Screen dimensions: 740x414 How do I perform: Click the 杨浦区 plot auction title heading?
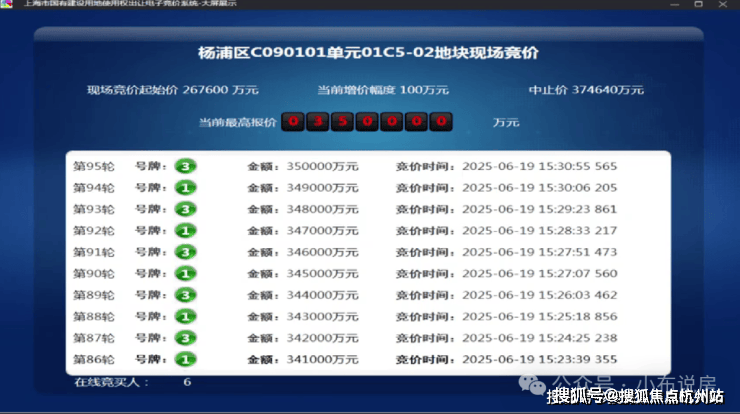pos(369,51)
